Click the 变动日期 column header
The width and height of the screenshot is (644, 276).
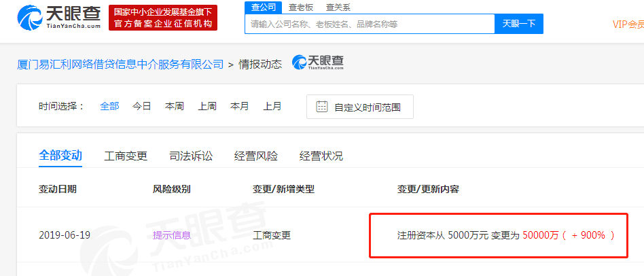pyautogui.click(x=58, y=190)
